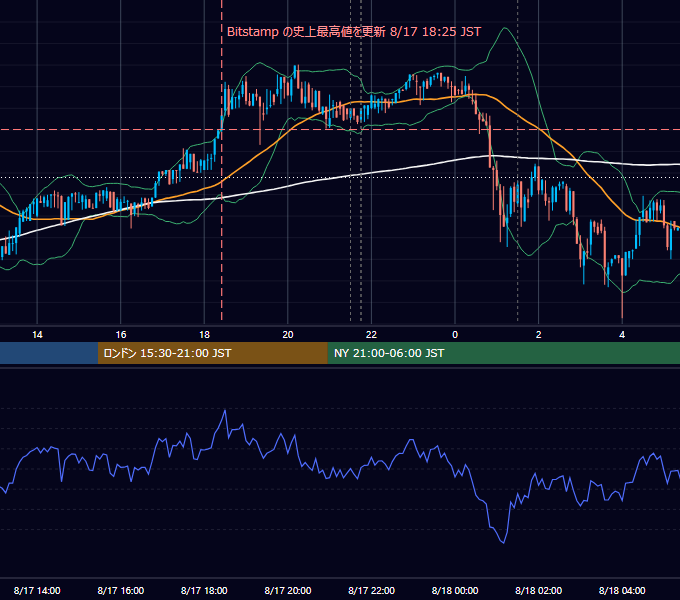Image resolution: width=680 pixels, height=600 pixels.
Task: Click the 8/17 16:00 date label
Action: tap(121, 590)
